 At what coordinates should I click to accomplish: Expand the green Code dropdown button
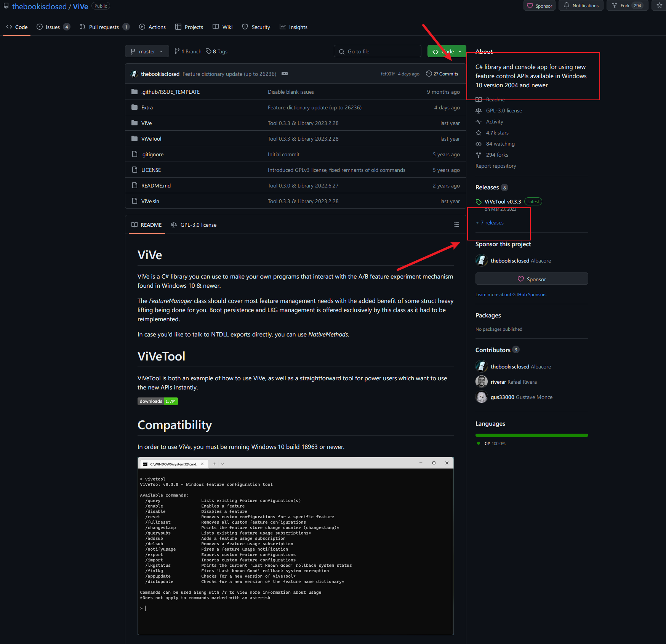[x=447, y=51]
